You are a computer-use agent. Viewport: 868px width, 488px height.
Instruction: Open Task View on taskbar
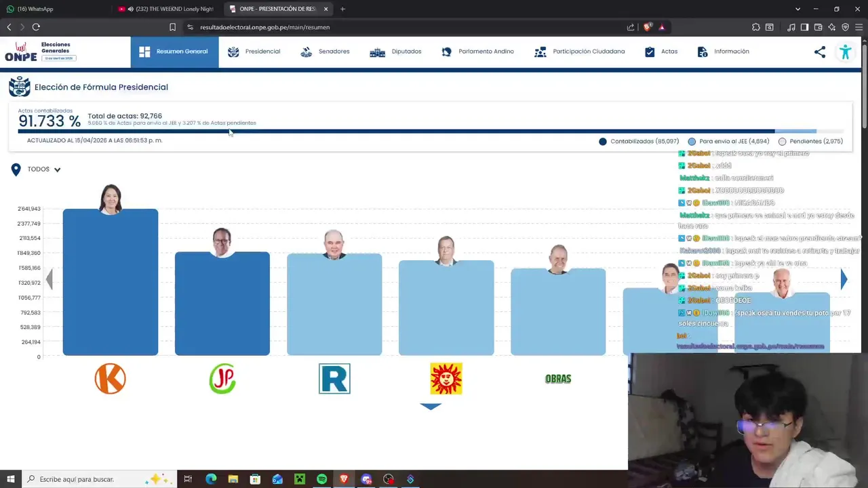click(x=188, y=479)
